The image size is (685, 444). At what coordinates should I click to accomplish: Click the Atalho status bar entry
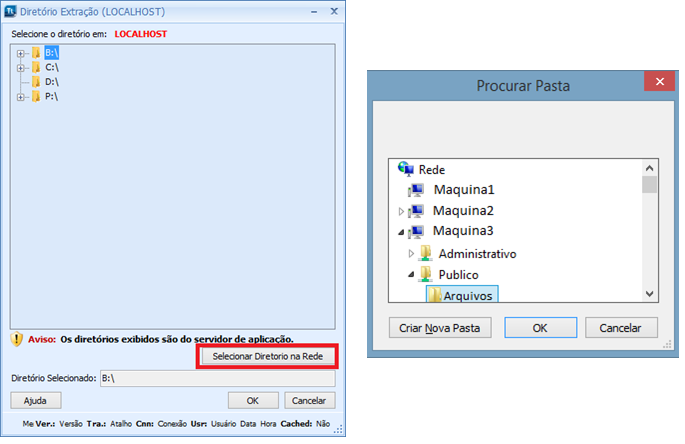(x=121, y=423)
